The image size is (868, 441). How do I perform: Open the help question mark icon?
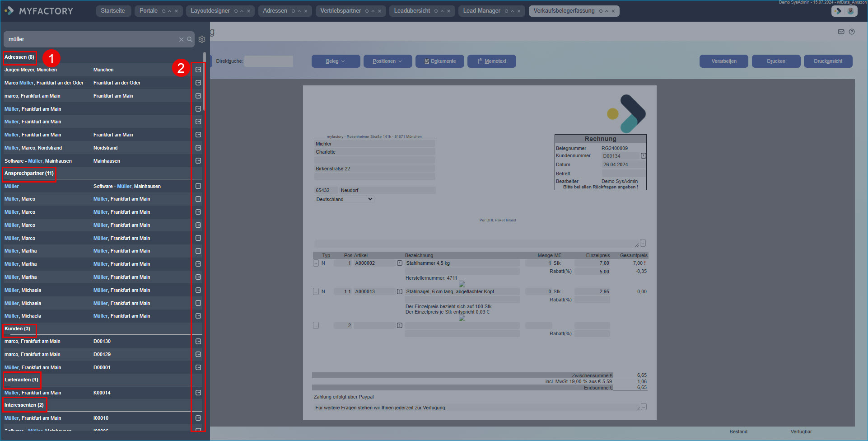tap(852, 32)
